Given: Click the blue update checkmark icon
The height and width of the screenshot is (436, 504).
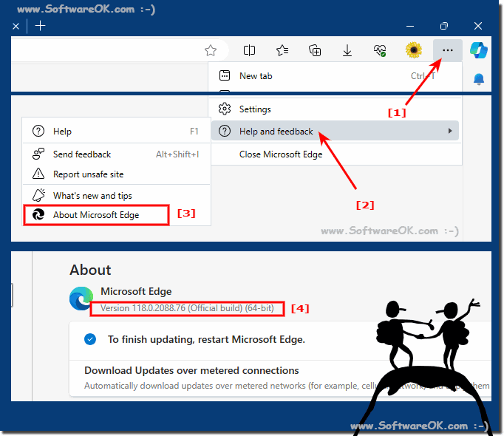Looking at the screenshot, I should point(90,339).
